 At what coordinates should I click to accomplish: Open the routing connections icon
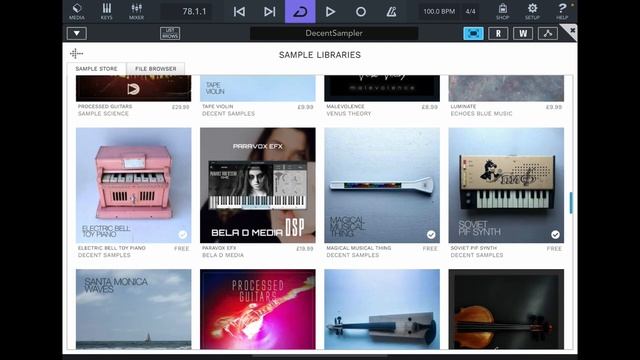pyautogui.click(x=548, y=33)
